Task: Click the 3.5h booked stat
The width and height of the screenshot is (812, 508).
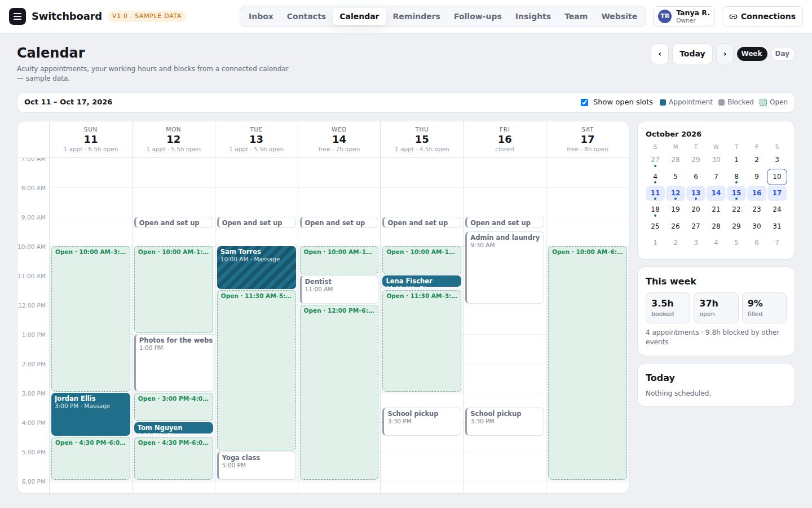Action: click(x=668, y=308)
